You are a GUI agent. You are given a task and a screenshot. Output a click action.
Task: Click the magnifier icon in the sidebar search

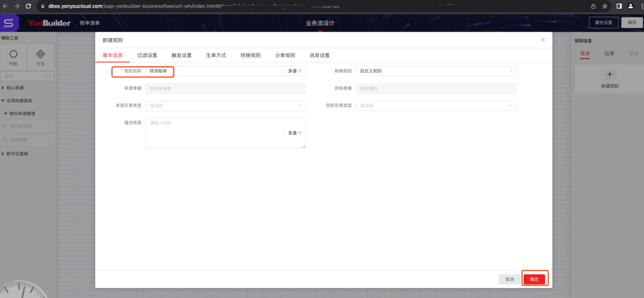pos(48,76)
